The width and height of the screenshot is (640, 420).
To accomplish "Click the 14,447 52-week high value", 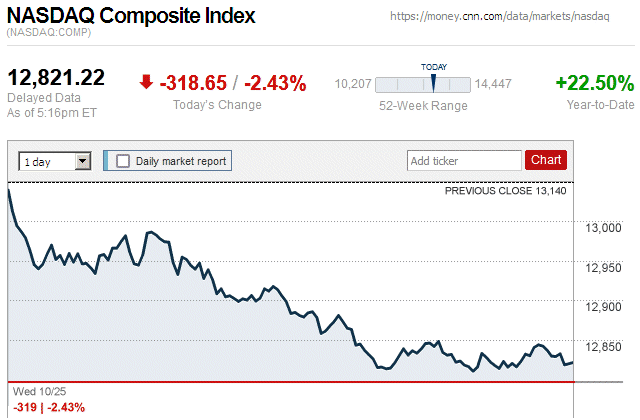I will click(x=493, y=84).
